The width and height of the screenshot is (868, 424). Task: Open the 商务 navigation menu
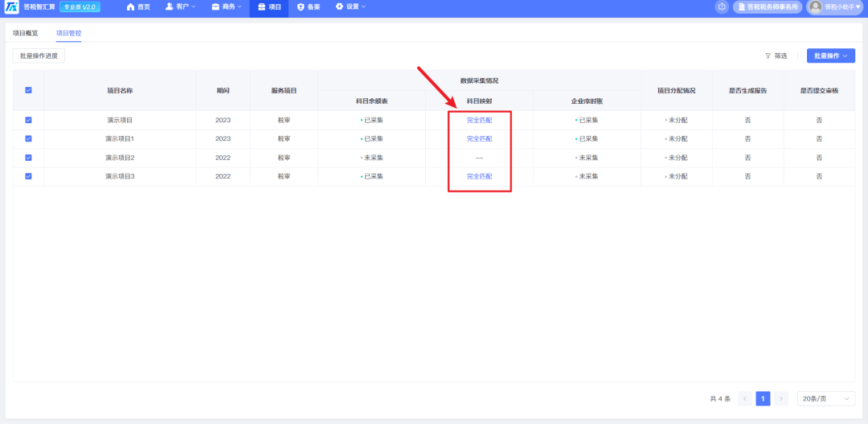(227, 7)
